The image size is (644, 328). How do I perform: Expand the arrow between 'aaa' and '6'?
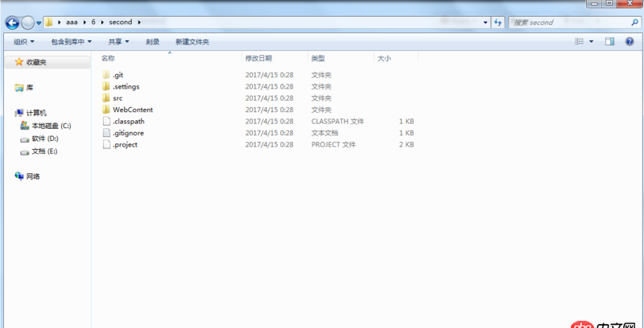tap(85, 23)
